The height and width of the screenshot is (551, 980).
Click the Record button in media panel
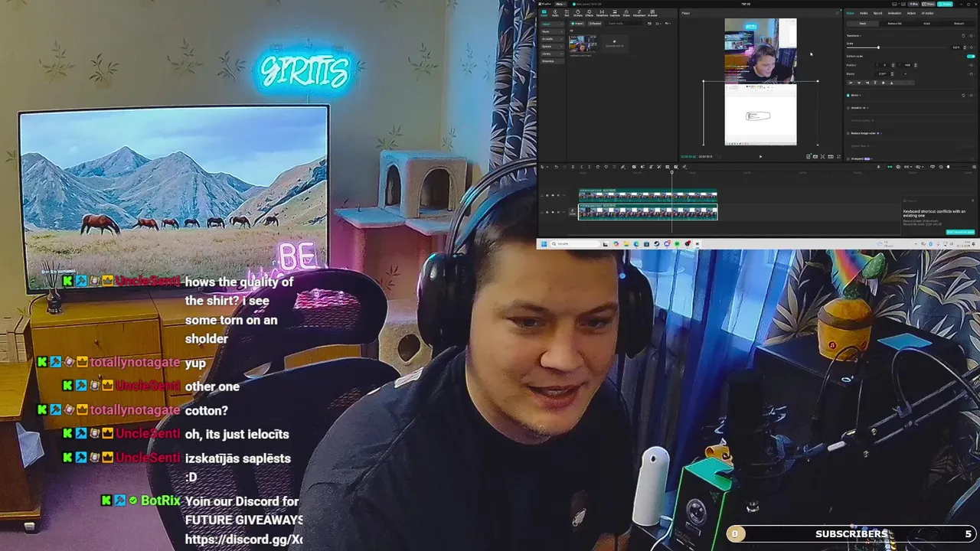click(595, 24)
